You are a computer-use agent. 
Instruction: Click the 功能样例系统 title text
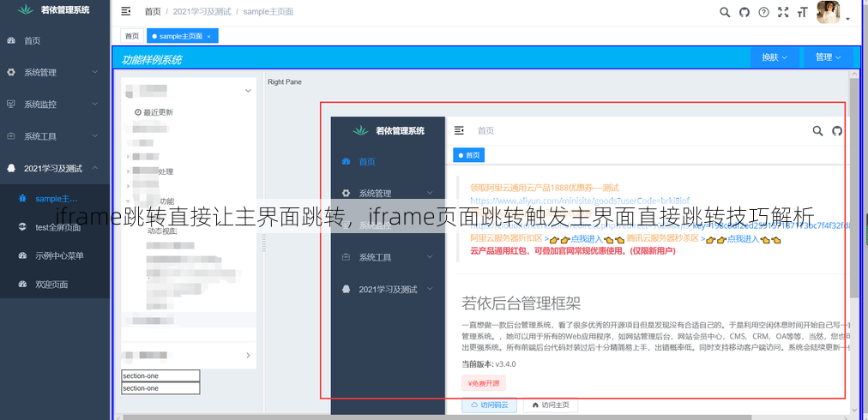[x=152, y=60]
